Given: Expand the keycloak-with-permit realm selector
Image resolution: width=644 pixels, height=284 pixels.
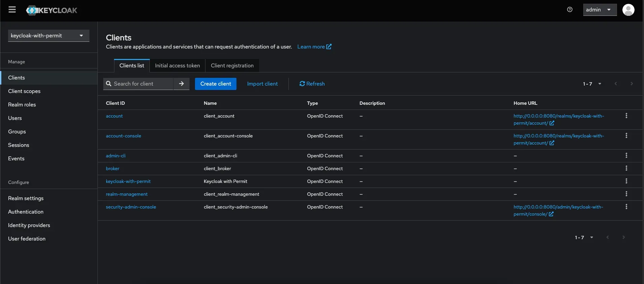Looking at the screenshot, I should click(x=49, y=36).
